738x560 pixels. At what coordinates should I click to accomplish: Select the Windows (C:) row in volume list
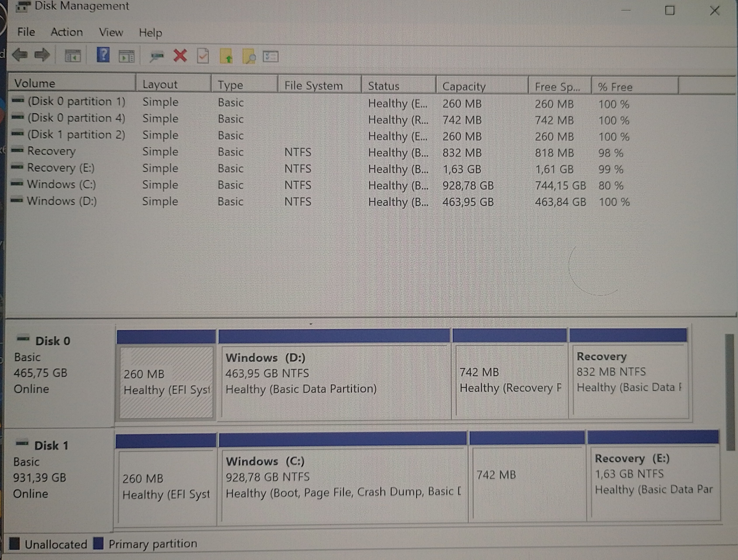click(61, 184)
